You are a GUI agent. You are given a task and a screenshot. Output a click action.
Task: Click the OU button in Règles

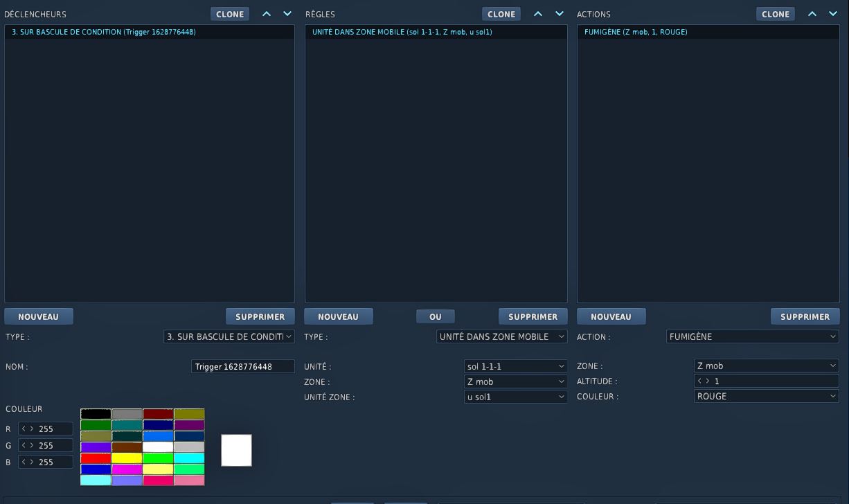coord(436,316)
